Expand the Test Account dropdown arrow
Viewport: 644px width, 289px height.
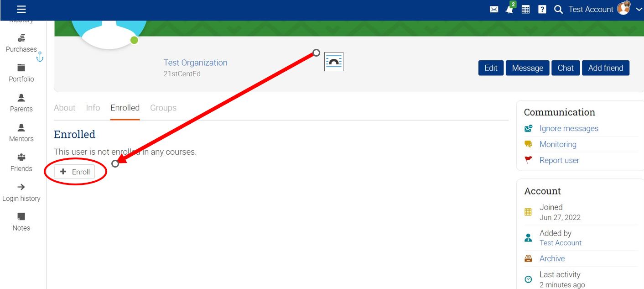click(x=639, y=10)
